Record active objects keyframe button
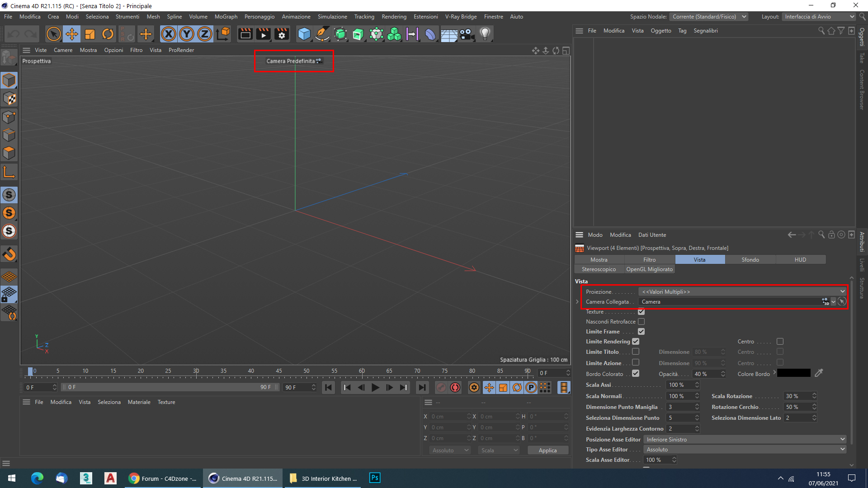Viewport: 868px width, 488px height. 441,387
